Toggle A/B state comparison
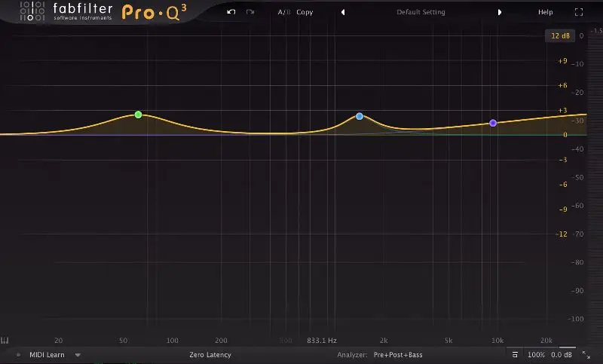Image resolution: width=603 pixels, height=364 pixels. (x=283, y=12)
